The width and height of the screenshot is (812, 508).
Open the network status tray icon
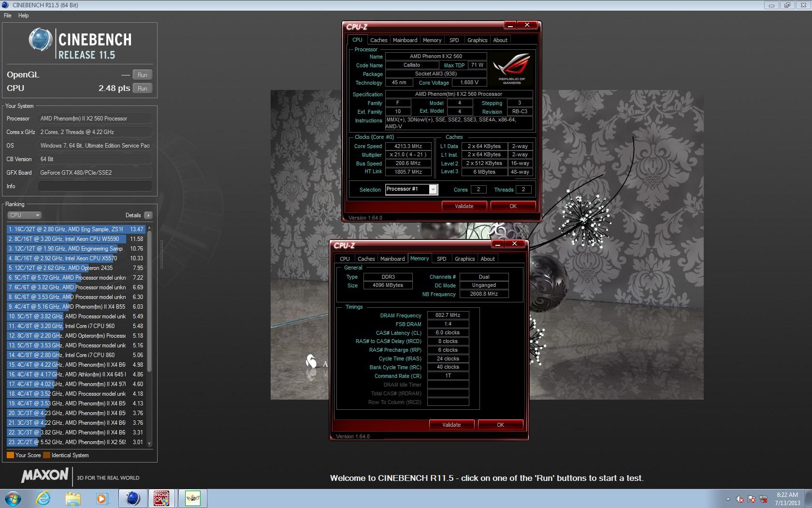click(764, 499)
